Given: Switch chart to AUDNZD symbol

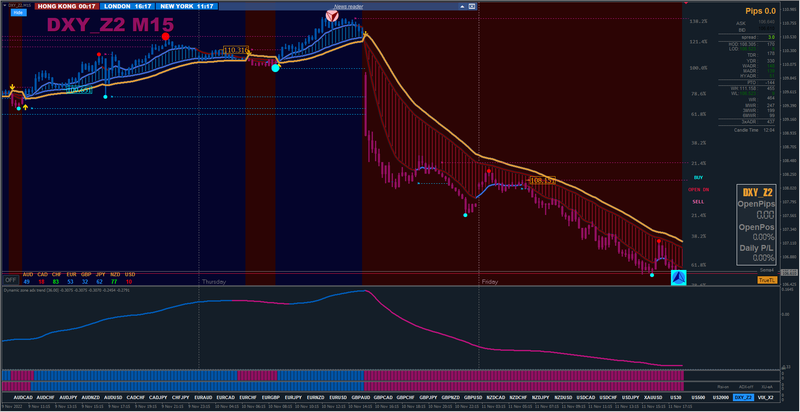Looking at the screenshot, I should click(91, 397).
